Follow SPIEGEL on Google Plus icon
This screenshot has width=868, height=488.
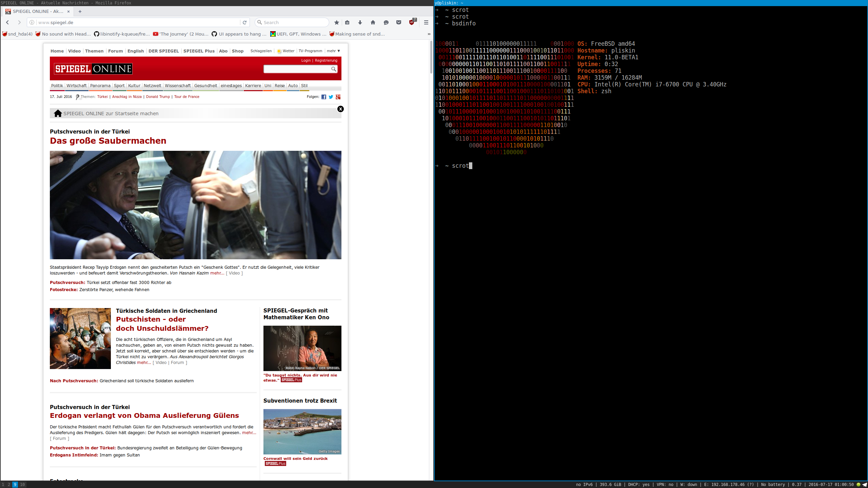[x=338, y=97]
